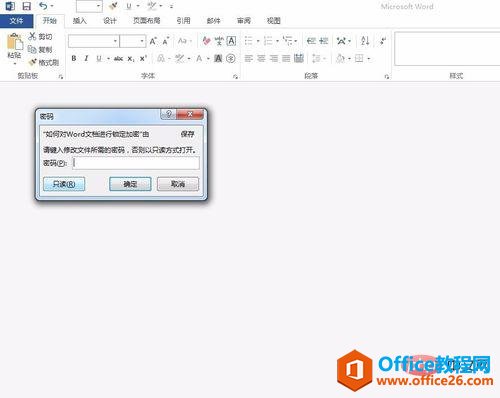Click the 取消 Cancel button in dialog

(178, 184)
